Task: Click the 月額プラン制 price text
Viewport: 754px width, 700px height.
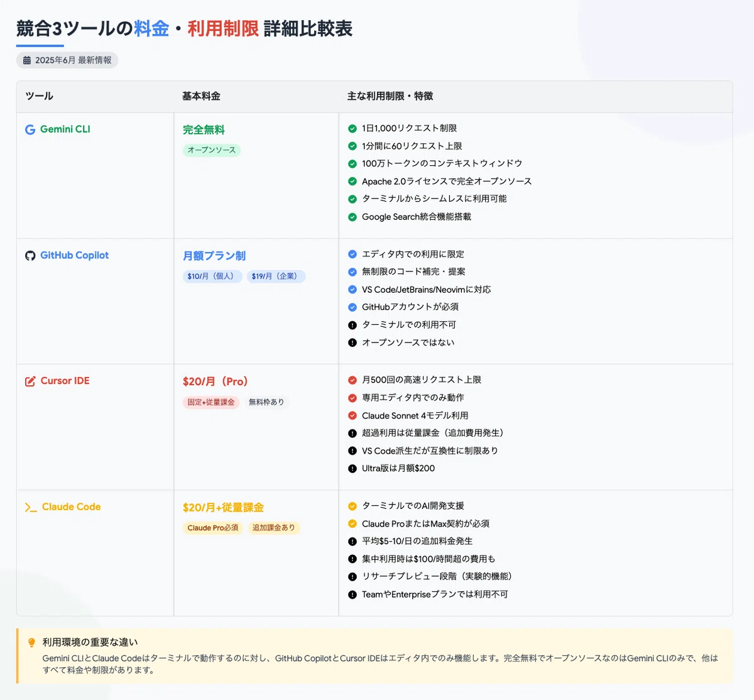Action: 214,256
